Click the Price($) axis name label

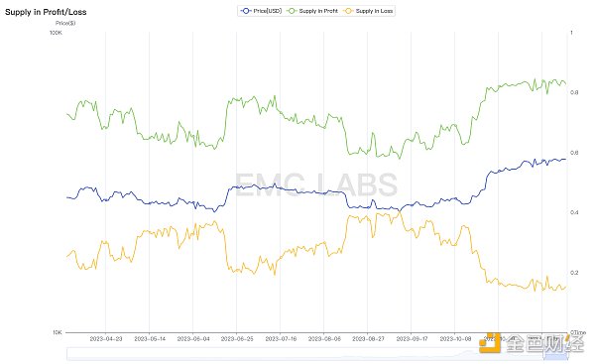click(x=65, y=23)
